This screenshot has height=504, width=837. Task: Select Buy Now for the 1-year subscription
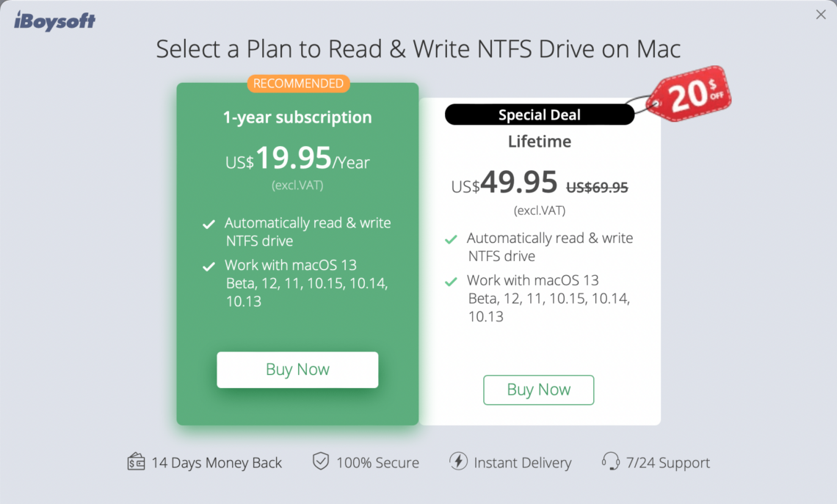(297, 369)
